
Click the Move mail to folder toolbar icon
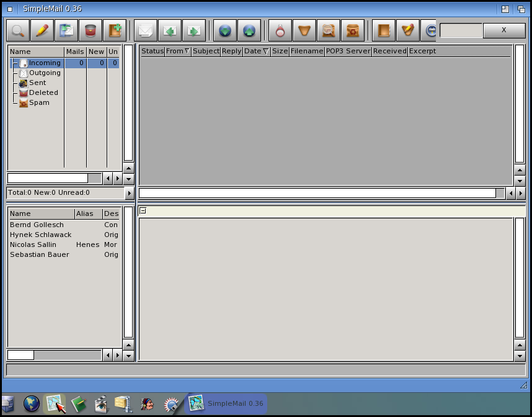coord(66,30)
